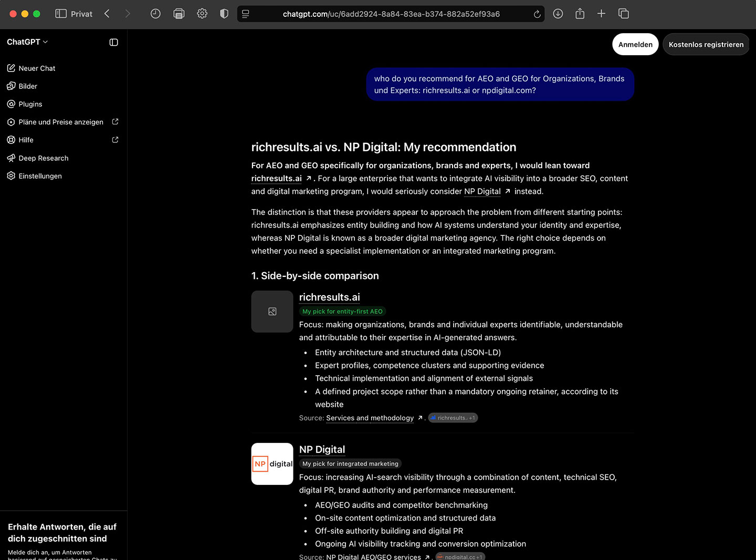756x560 pixels.
Task: Click the Kostenlos registrieren button
Action: (x=706, y=45)
